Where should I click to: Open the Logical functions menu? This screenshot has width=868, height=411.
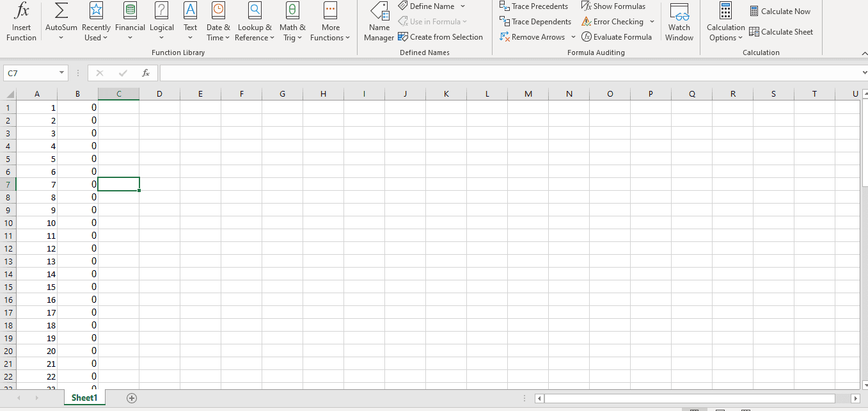click(x=162, y=22)
